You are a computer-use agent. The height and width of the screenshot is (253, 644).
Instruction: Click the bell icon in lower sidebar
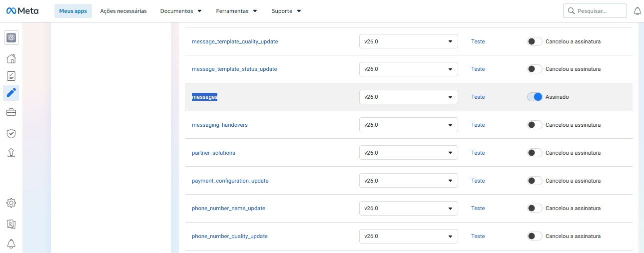11,244
